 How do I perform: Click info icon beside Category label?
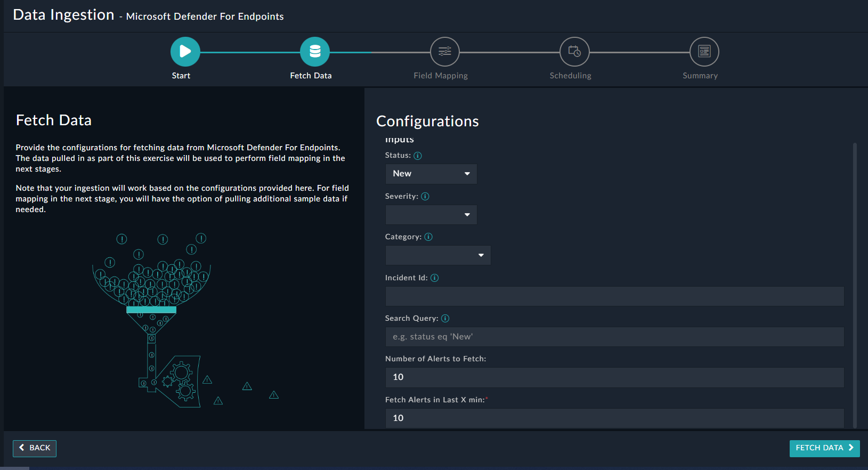pos(428,237)
